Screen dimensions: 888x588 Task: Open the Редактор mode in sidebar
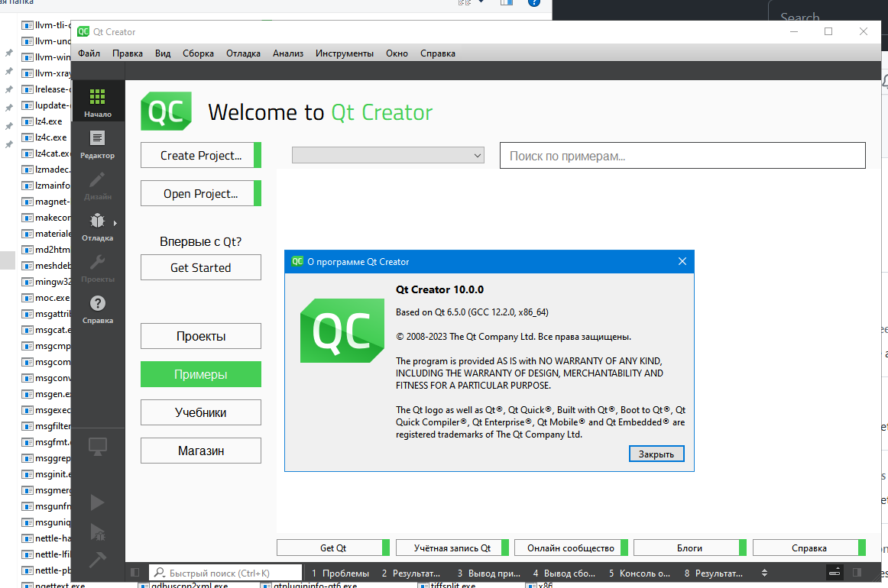click(97, 144)
